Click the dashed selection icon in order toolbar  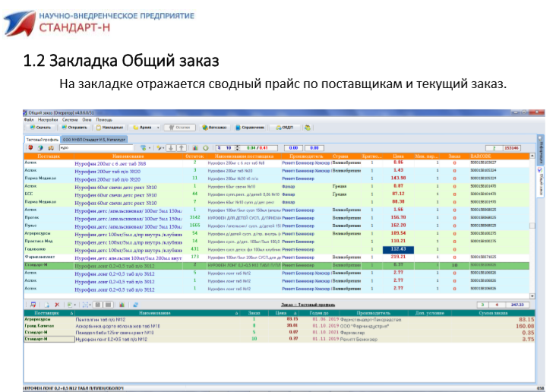pos(85,305)
